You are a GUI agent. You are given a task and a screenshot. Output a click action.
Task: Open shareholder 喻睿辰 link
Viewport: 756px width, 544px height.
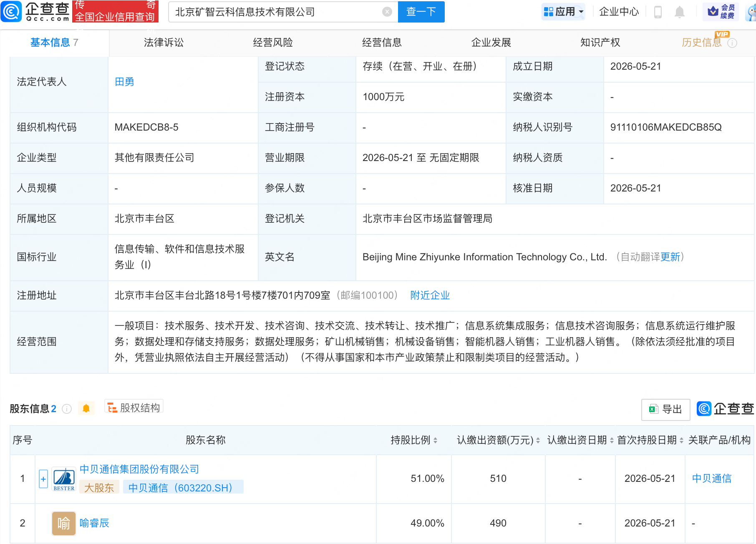click(x=94, y=523)
